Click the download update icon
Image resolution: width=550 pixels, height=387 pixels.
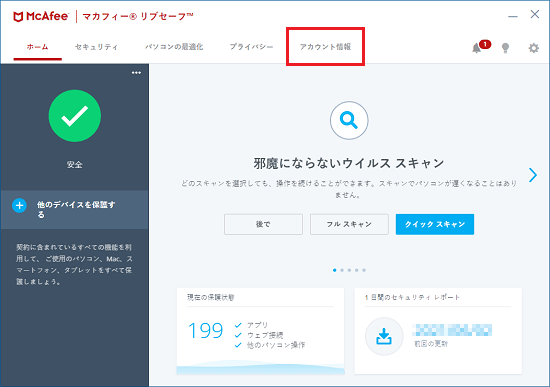coord(384,336)
